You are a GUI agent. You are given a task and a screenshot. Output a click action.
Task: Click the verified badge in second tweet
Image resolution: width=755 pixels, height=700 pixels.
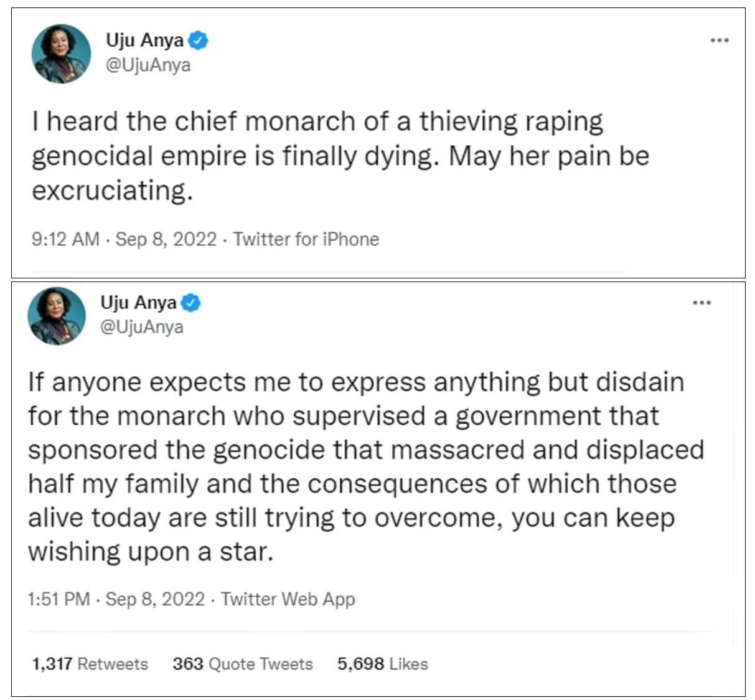(x=190, y=303)
